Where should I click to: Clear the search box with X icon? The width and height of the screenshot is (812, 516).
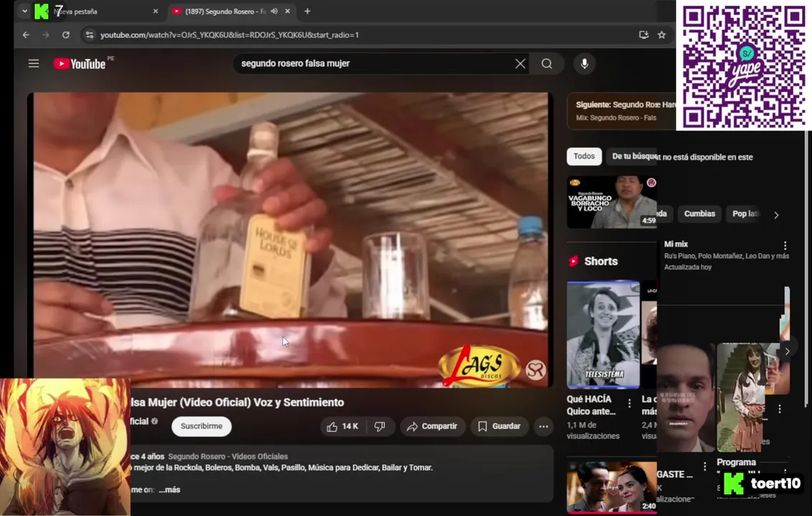pos(520,64)
